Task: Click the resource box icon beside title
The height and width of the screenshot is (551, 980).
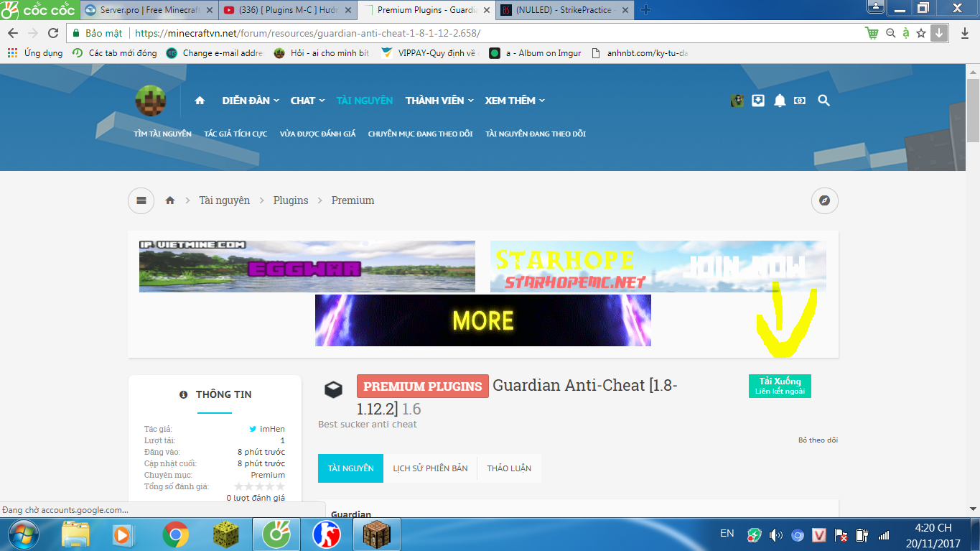Action: [x=332, y=389]
